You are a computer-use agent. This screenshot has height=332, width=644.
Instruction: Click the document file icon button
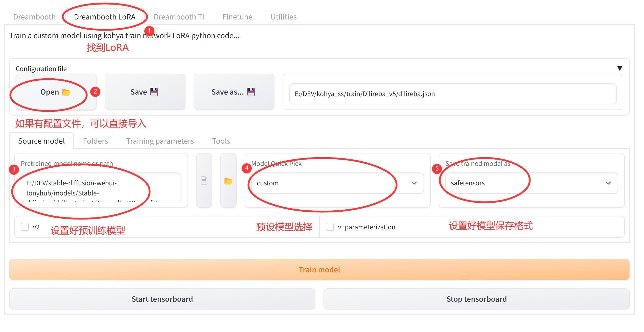[x=204, y=181]
